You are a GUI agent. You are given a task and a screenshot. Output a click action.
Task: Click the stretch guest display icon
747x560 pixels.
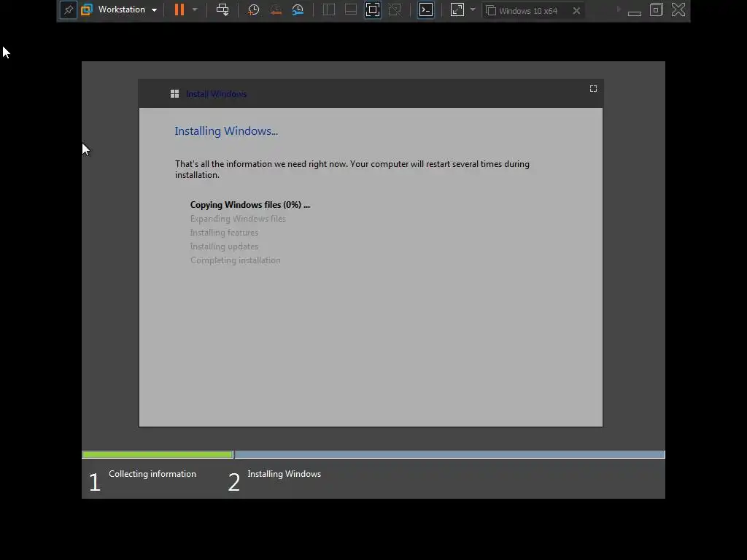[457, 9]
